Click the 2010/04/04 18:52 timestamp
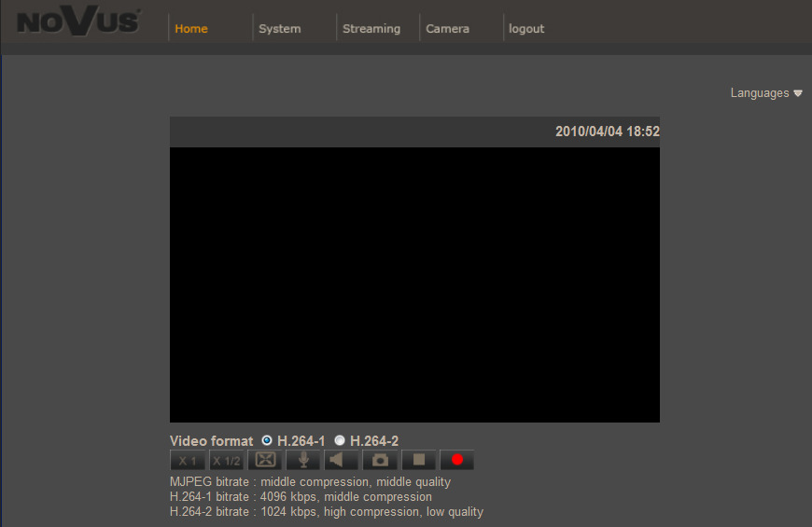The image size is (812, 527). [608, 132]
